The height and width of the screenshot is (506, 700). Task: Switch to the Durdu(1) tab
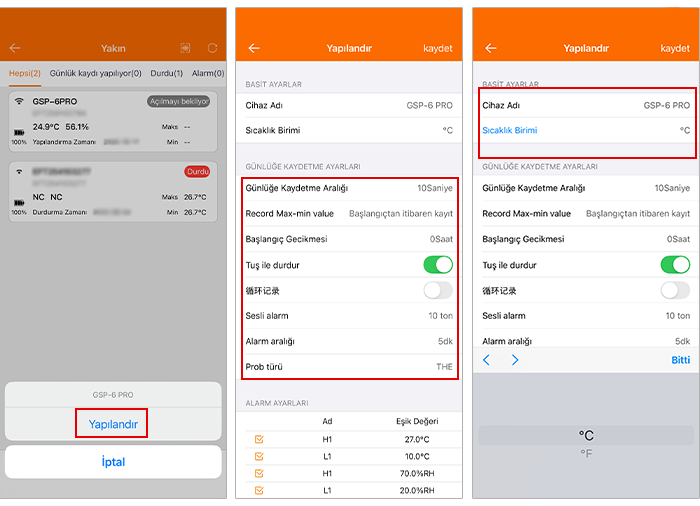tap(166, 73)
